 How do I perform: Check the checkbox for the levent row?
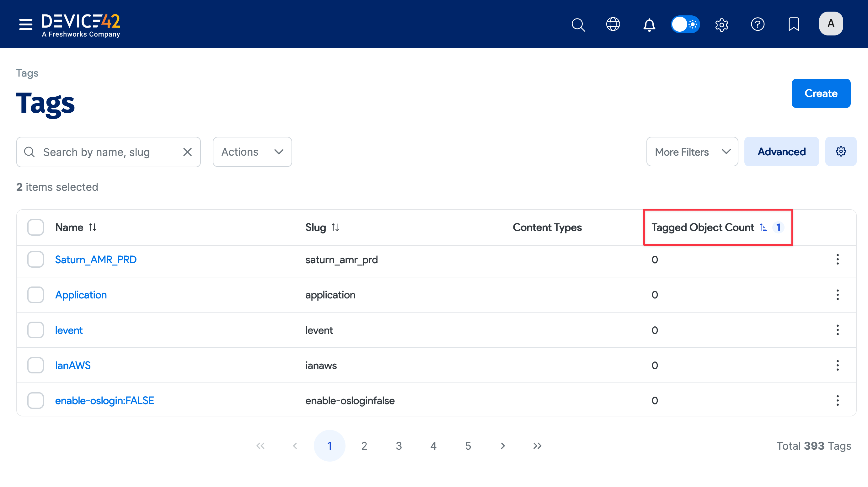pos(35,330)
